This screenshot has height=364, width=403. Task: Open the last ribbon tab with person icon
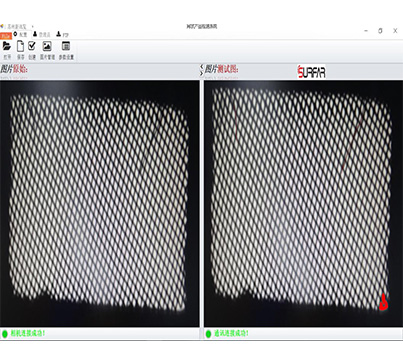click(x=62, y=34)
